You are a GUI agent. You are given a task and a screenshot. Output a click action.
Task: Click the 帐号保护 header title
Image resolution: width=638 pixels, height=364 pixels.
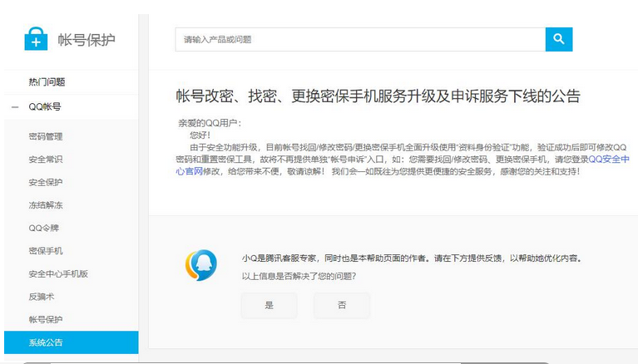coord(87,40)
